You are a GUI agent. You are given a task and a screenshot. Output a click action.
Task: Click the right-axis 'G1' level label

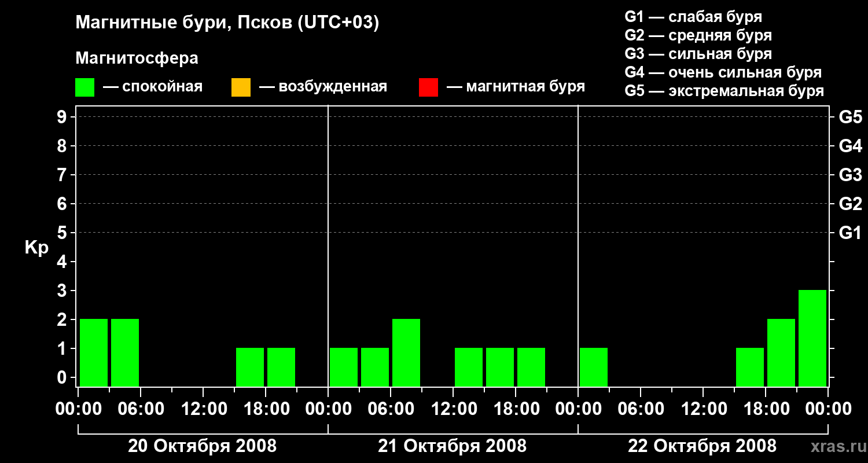tap(851, 233)
